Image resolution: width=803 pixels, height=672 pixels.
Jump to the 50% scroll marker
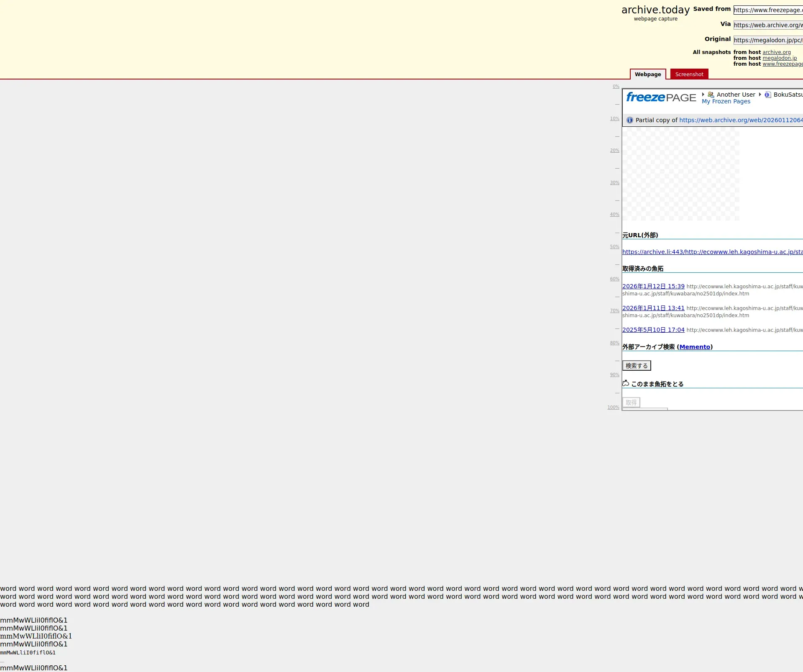(x=614, y=247)
